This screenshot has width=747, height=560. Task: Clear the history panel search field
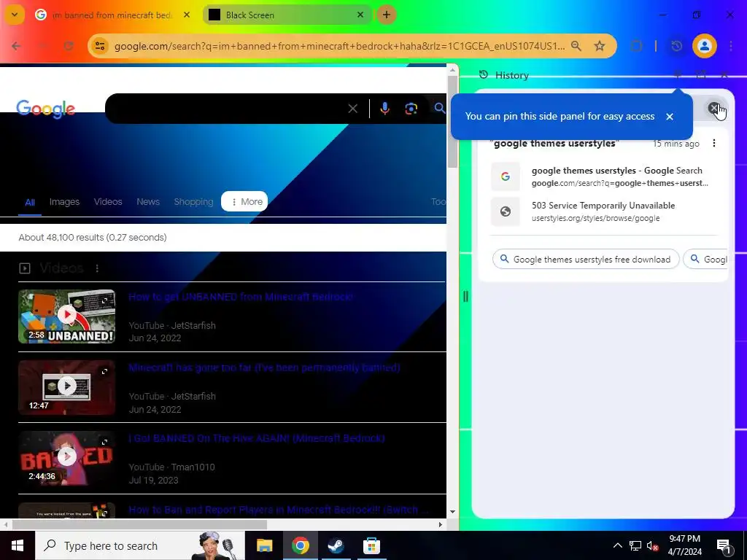point(713,108)
